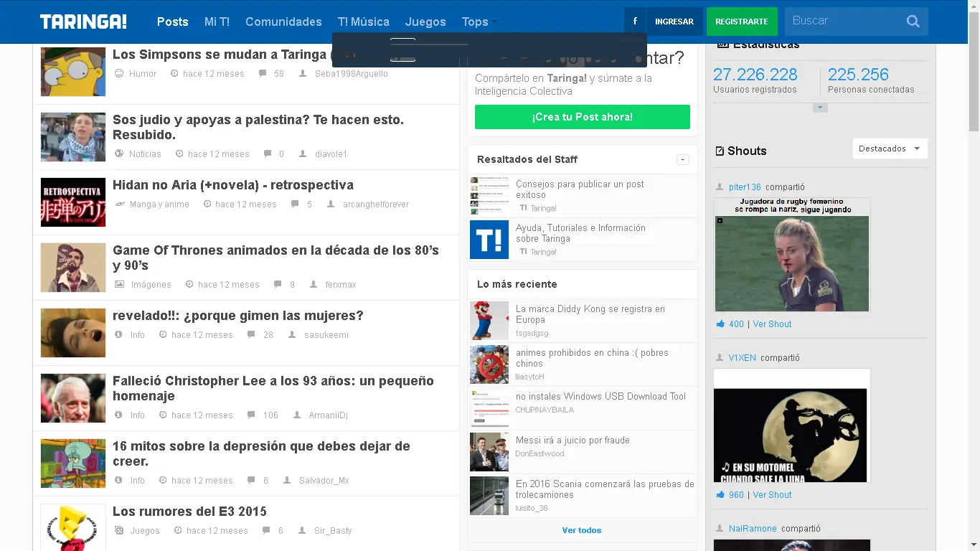Click the like thumb for V1XEN shout

(720, 495)
